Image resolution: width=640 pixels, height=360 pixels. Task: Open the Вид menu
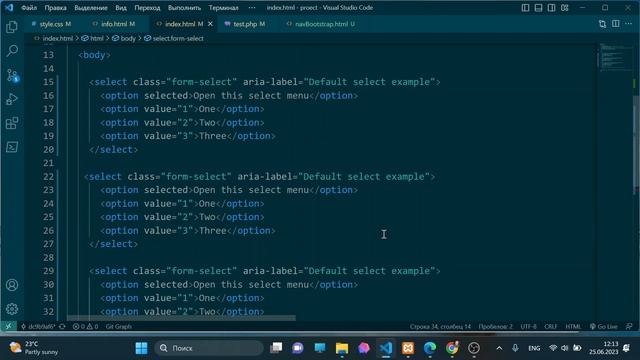coord(121,7)
